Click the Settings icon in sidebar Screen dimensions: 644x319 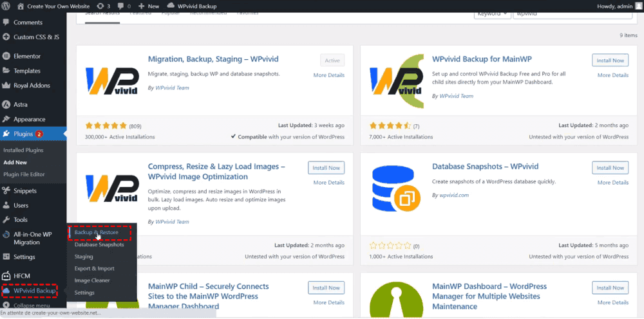[x=6, y=257]
